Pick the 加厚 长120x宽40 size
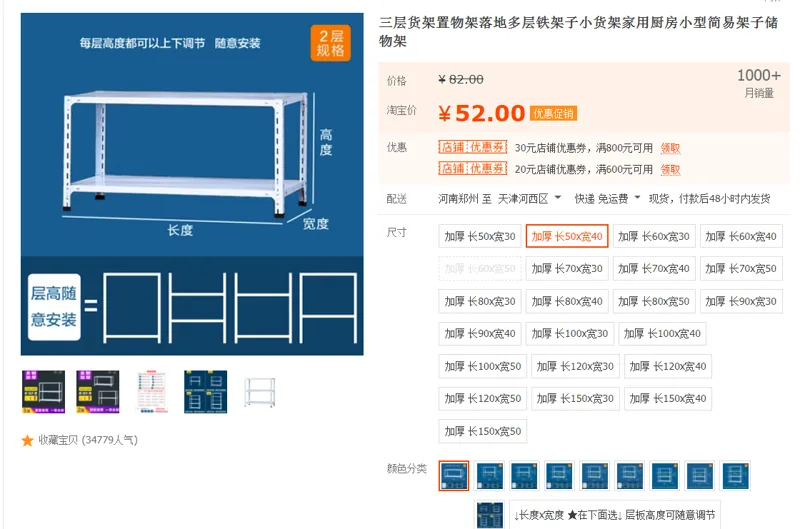 [667, 366]
